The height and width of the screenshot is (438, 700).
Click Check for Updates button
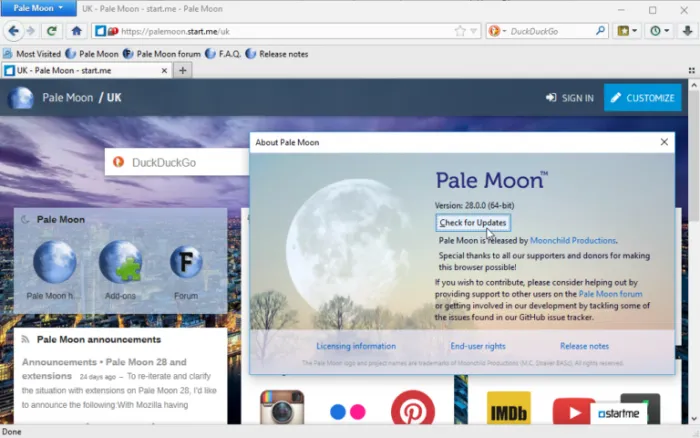473,222
